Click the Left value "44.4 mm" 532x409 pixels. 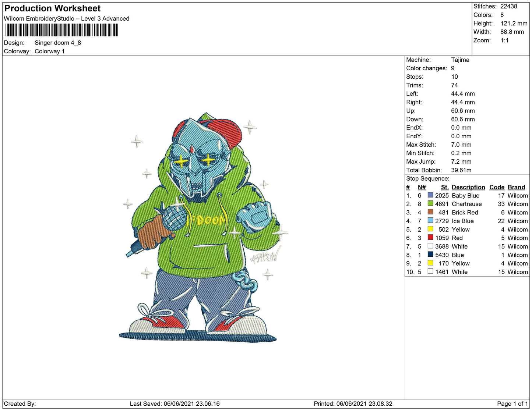(463, 93)
